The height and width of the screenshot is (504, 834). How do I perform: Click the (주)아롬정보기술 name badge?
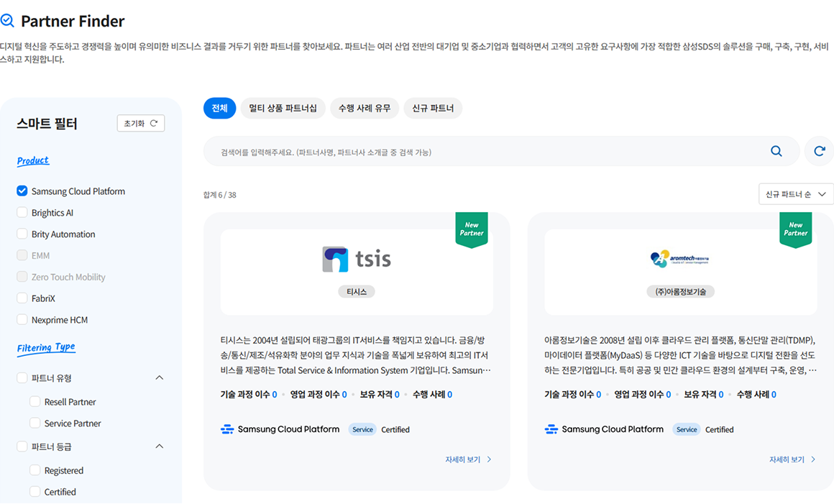click(681, 291)
